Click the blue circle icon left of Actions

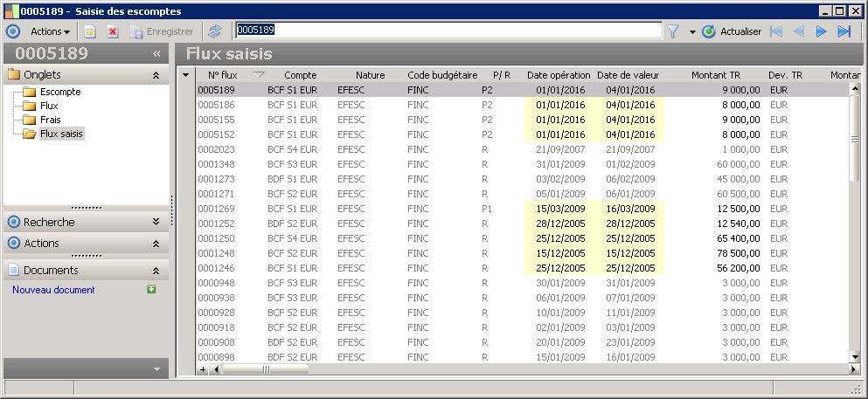coord(13,31)
